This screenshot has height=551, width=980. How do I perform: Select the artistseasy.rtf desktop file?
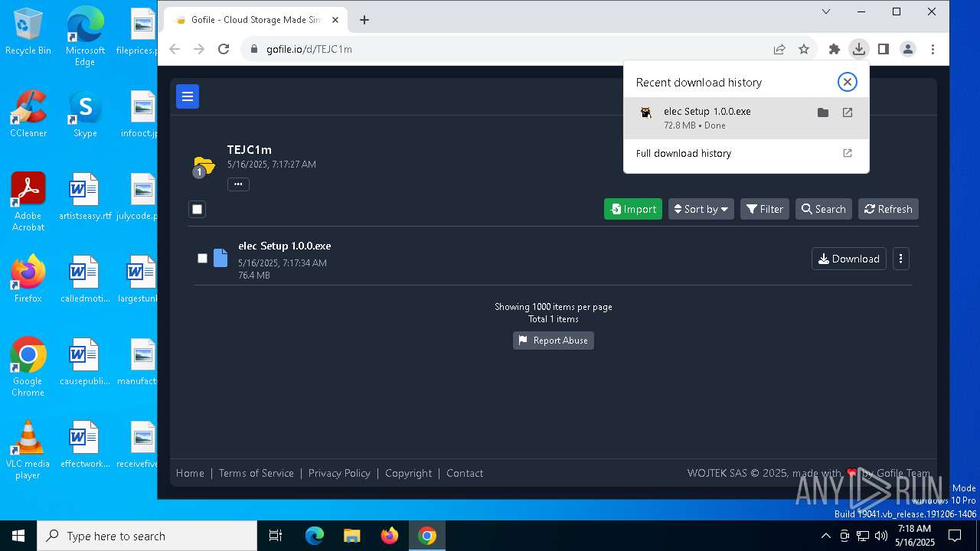(85, 197)
